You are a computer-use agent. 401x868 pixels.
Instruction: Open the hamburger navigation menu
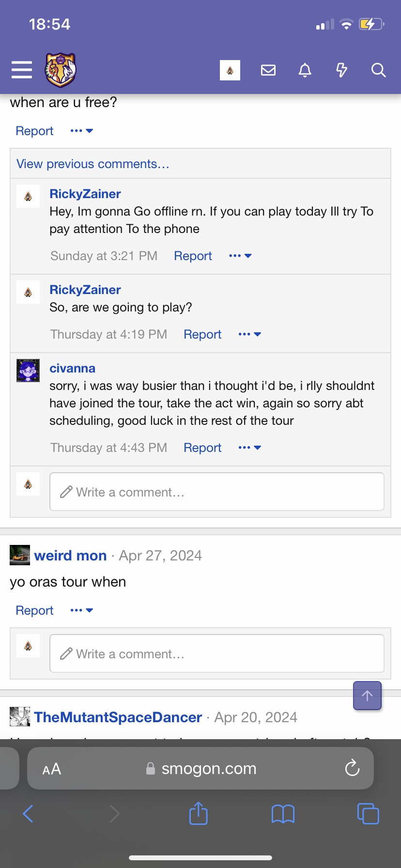(22, 70)
